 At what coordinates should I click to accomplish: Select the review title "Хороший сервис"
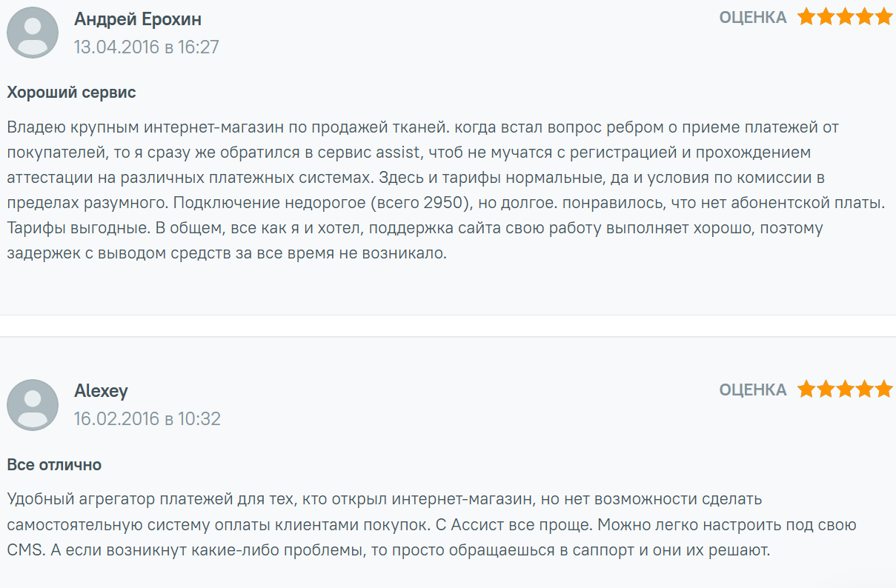(71, 93)
